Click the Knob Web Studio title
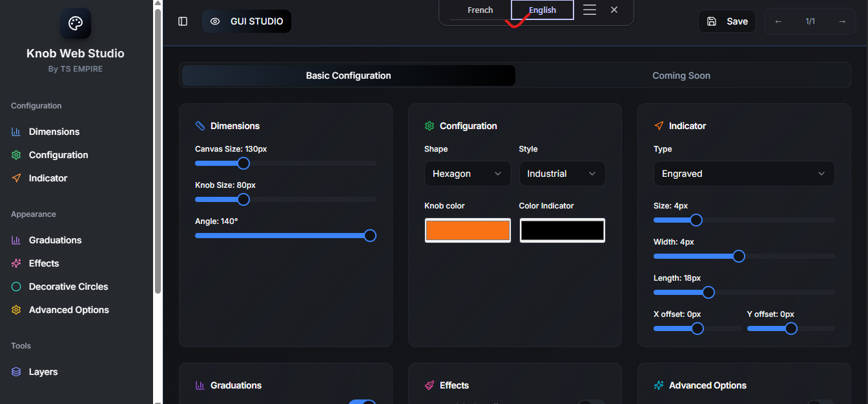This screenshot has width=868, height=404. [76, 54]
